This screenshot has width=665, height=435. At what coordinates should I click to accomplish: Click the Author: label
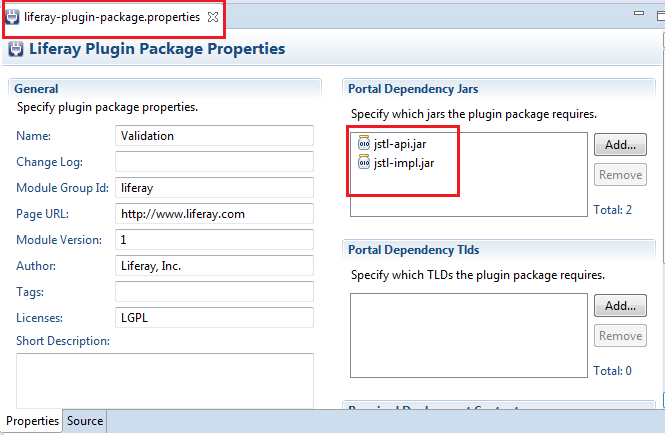(x=36, y=266)
